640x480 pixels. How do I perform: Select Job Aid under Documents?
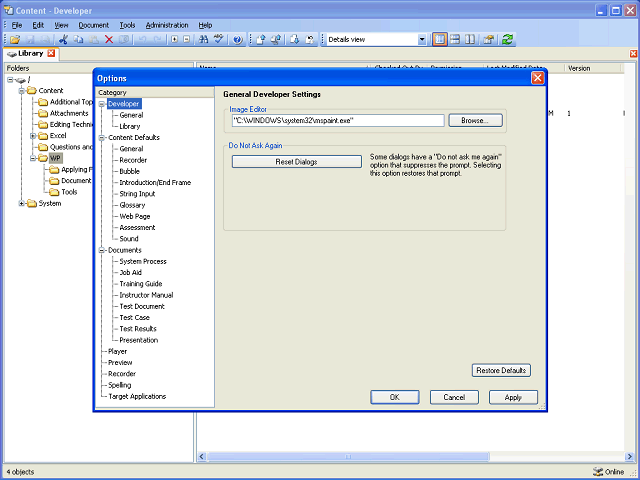[x=131, y=273]
